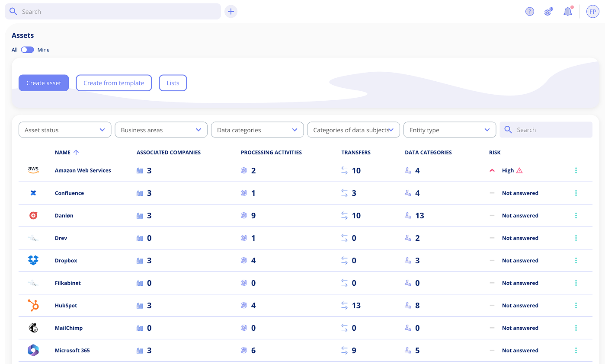Click the Confluence app icon
The image size is (605, 364).
pos(33,193)
